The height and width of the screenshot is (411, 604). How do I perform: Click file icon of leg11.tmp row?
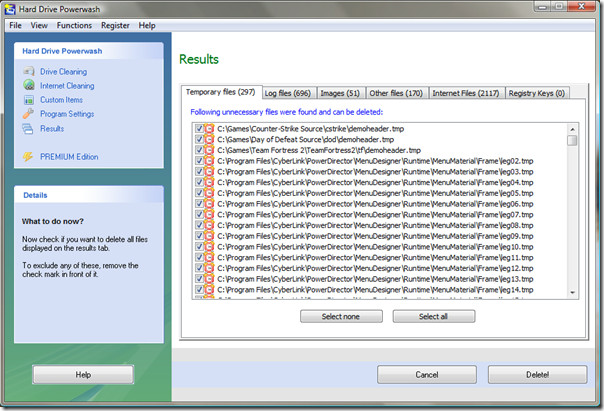coord(209,257)
